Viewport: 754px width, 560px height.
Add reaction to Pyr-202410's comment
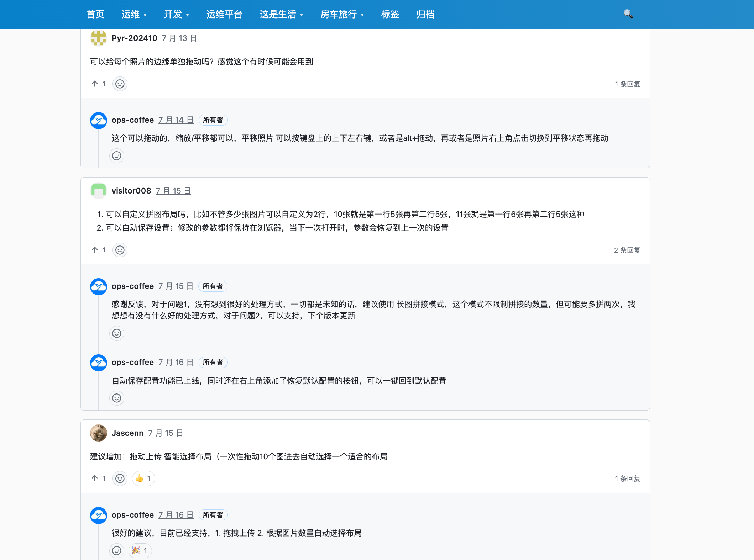point(120,84)
